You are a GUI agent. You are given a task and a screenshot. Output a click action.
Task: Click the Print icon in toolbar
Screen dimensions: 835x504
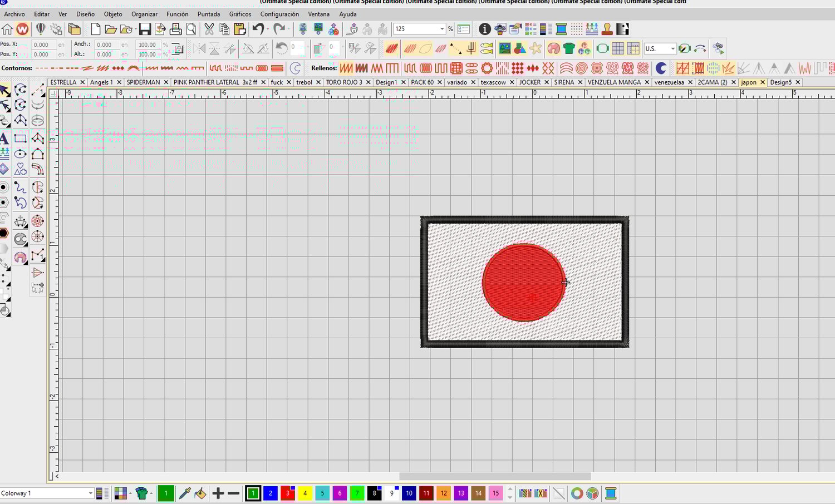[176, 29]
